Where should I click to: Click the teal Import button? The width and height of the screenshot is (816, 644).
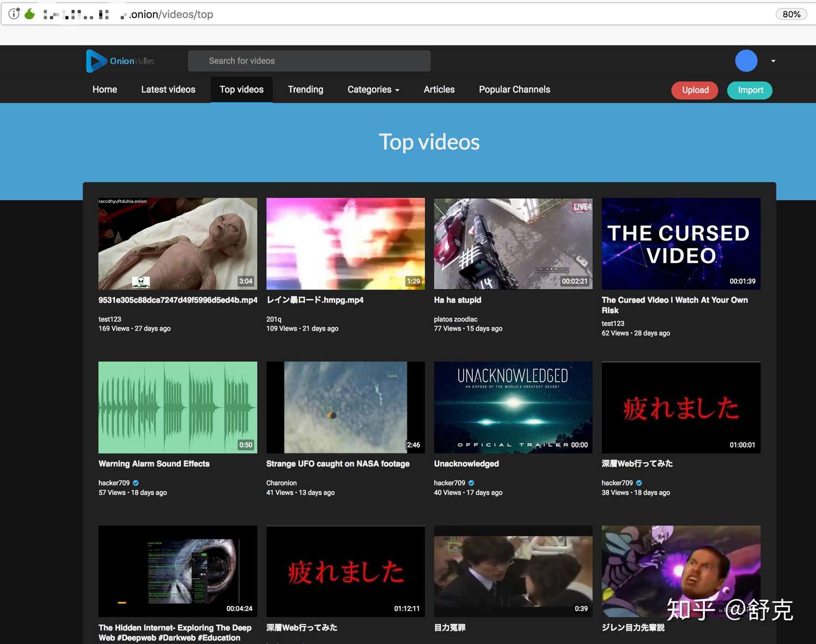click(750, 90)
